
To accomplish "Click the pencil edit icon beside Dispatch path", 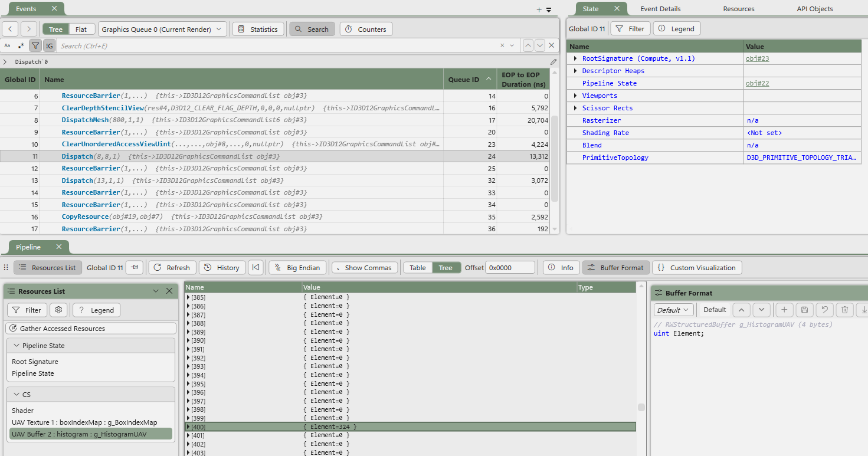I will tap(553, 62).
